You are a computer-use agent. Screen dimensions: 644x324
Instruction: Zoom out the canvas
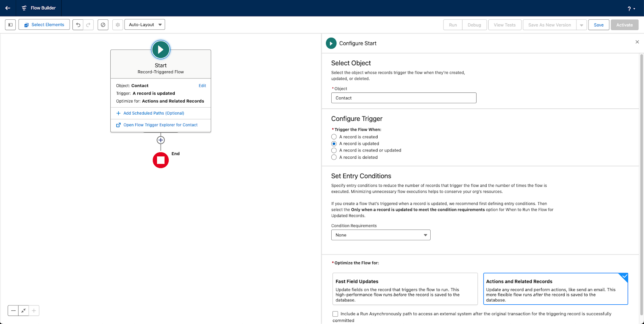13,311
